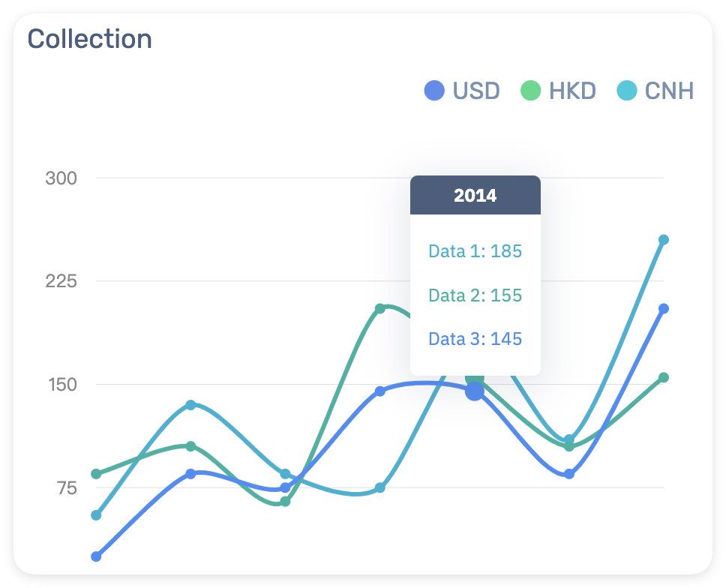The image size is (726, 588).
Task: Select the last USD point near 205
Action: (x=664, y=309)
